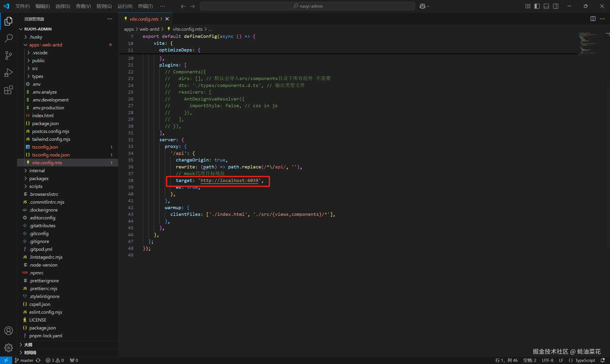Open the Search view in activity bar
Viewport: 610px width, 364px height.
tap(9, 38)
